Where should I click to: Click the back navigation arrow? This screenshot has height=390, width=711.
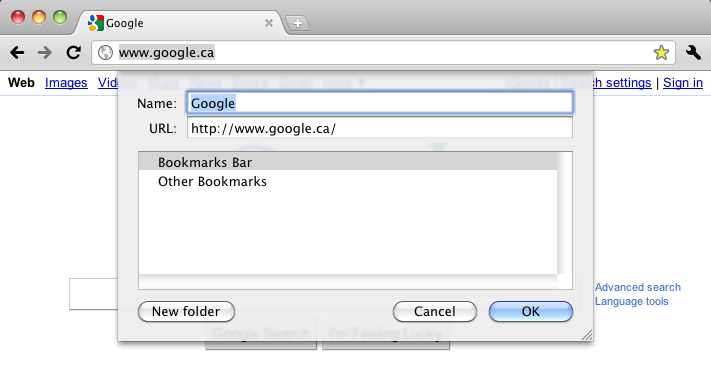(x=17, y=53)
